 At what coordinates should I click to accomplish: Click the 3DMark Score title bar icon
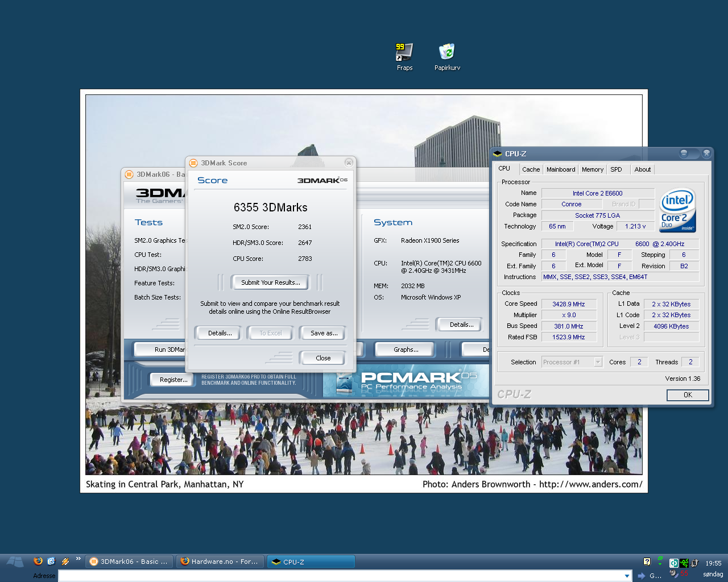193,163
